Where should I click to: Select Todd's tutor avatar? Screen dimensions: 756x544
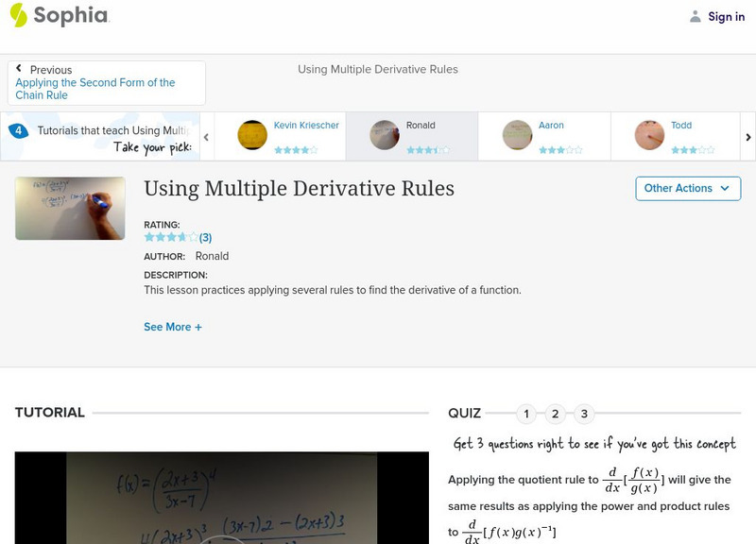click(647, 134)
